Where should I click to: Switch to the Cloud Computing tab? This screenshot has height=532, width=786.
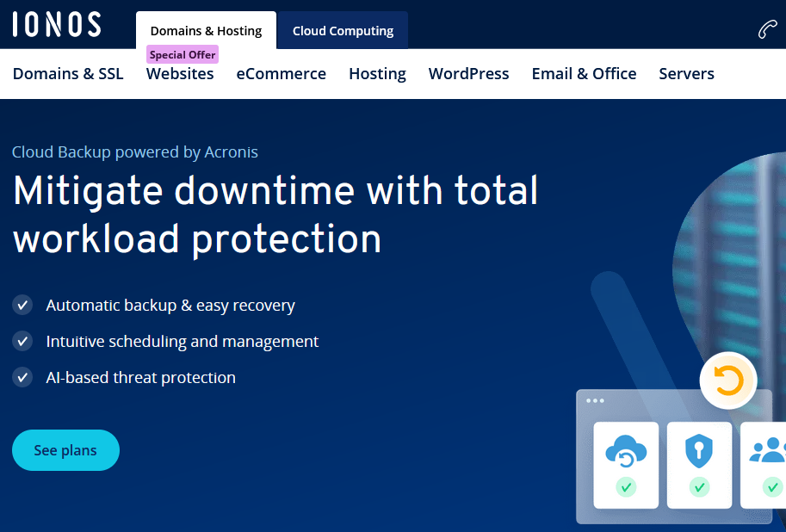click(x=343, y=31)
